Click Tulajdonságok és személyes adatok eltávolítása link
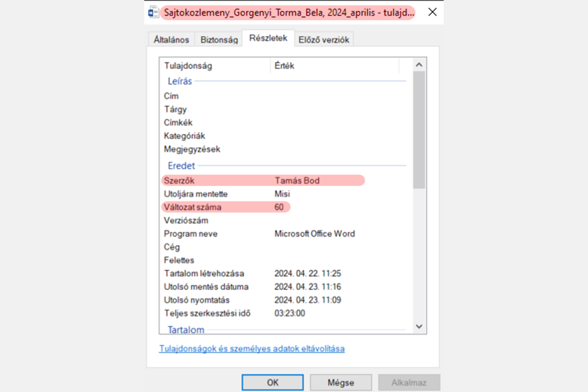Image resolution: width=588 pixels, height=392 pixels. coord(252,349)
